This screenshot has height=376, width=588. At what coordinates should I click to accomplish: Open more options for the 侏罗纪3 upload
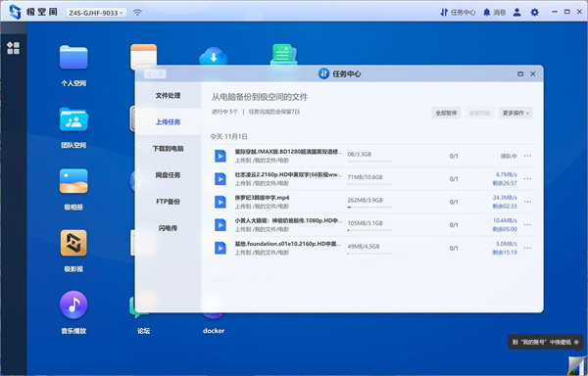click(x=527, y=202)
